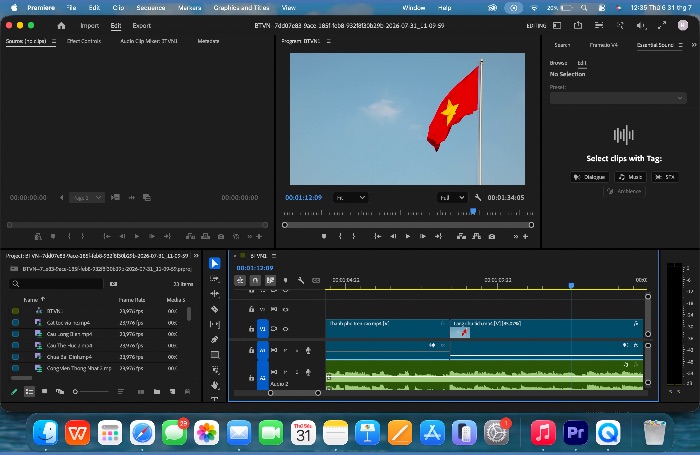
Task: Toggle track lock on V1
Action: coord(251,329)
